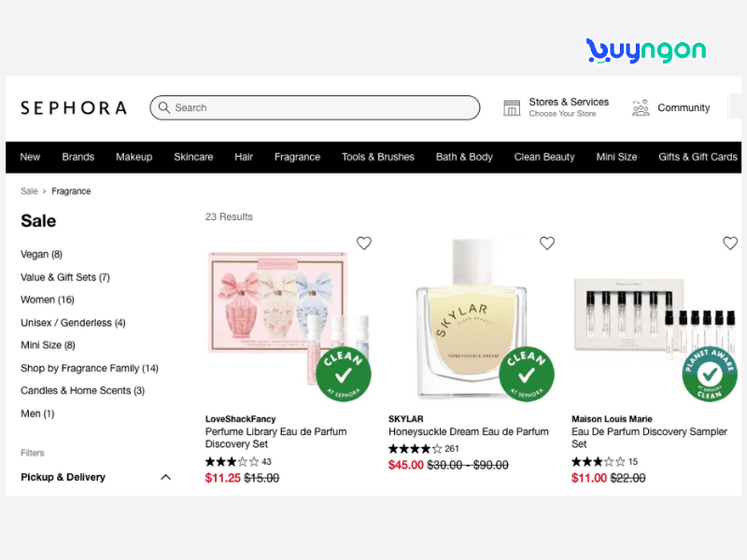This screenshot has width=747, height=560.
Task: Love the Maison Louis Marie sampler heart
Action: [x=730, y=244]
